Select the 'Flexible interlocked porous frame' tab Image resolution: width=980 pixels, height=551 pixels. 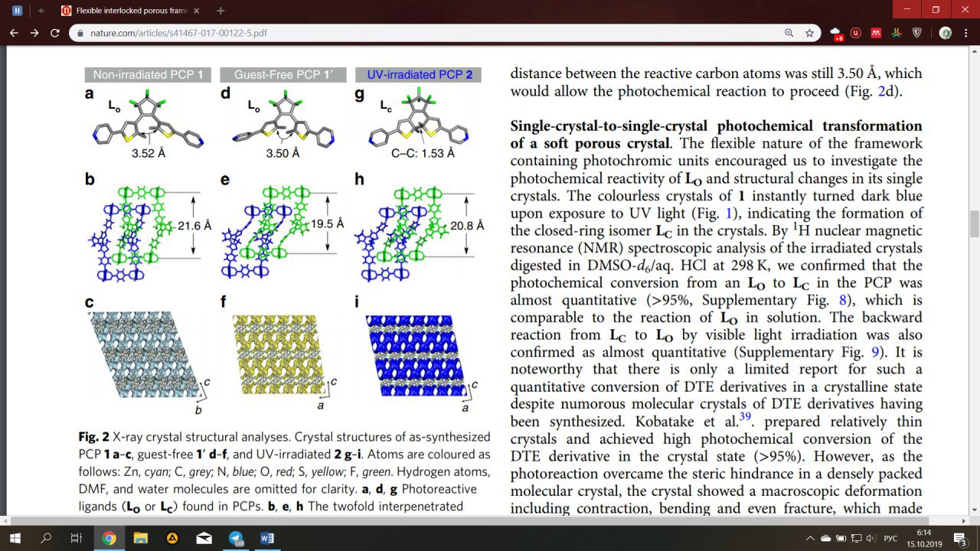132,11
